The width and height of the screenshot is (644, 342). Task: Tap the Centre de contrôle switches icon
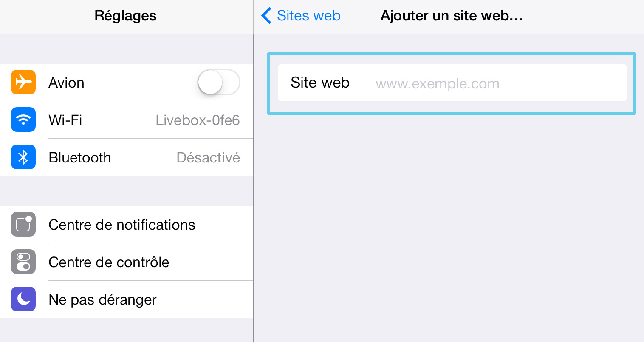click(x=23, y=262)
